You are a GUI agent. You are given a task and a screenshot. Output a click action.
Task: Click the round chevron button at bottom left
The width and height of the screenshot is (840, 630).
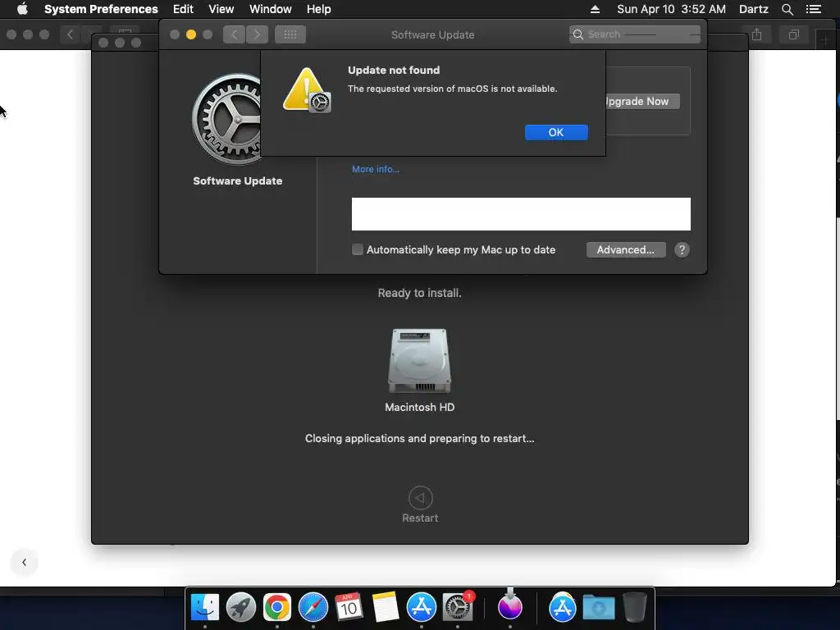(x=24, y=563)
